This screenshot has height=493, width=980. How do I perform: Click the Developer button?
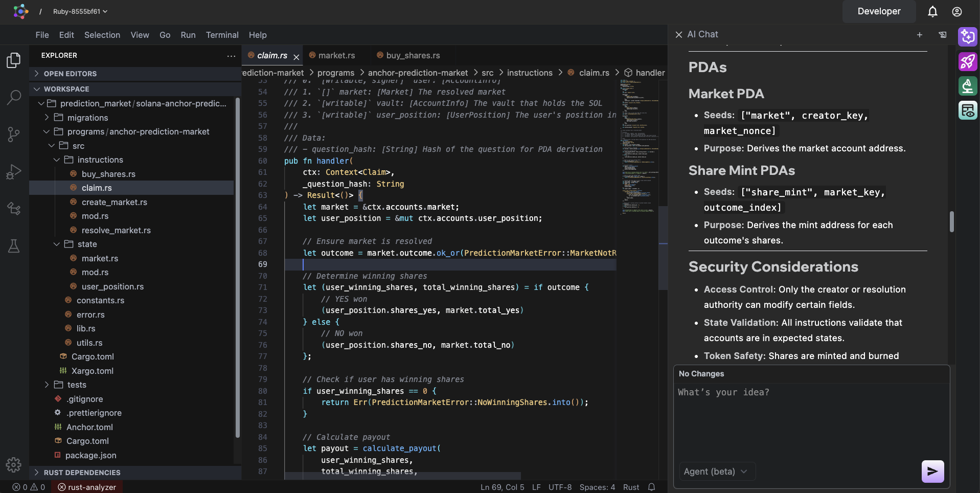(879, 12)
